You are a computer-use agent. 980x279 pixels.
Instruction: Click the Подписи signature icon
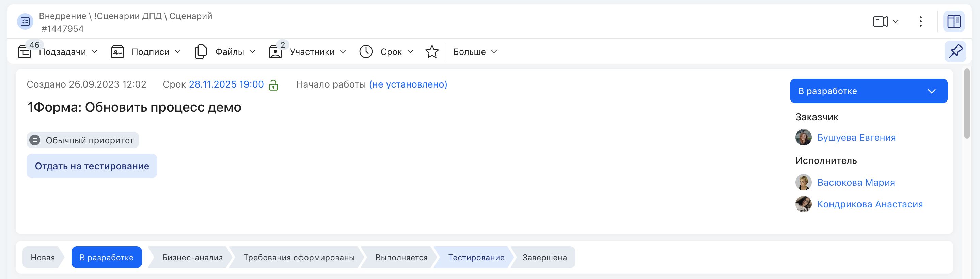click(117, 51)
